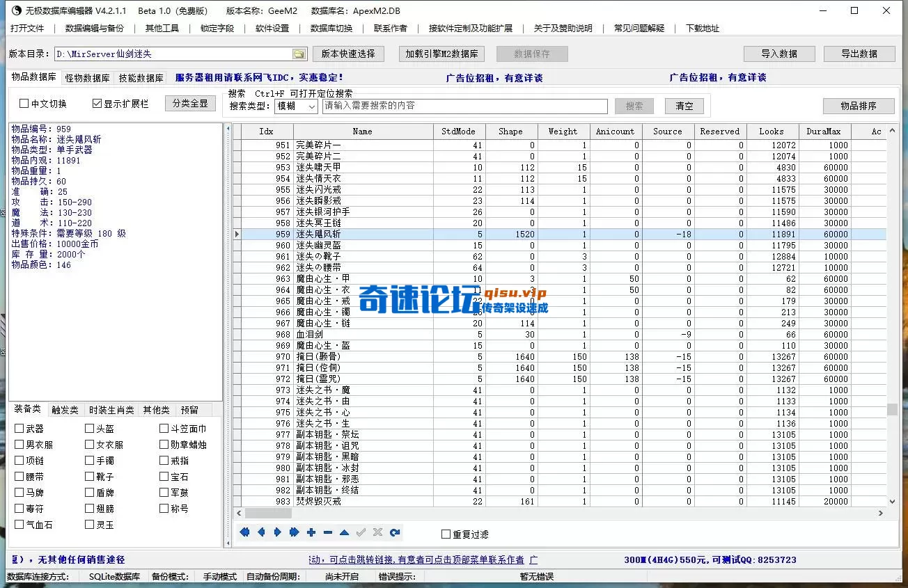The image size is (908, 588).
Task: Go to the next record
Action: click(277, 532)
